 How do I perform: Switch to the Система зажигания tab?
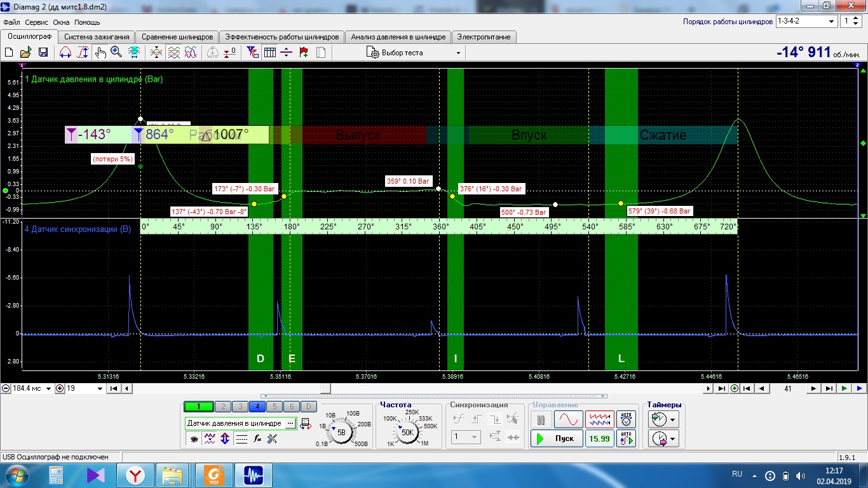click(x=97, y=37)
